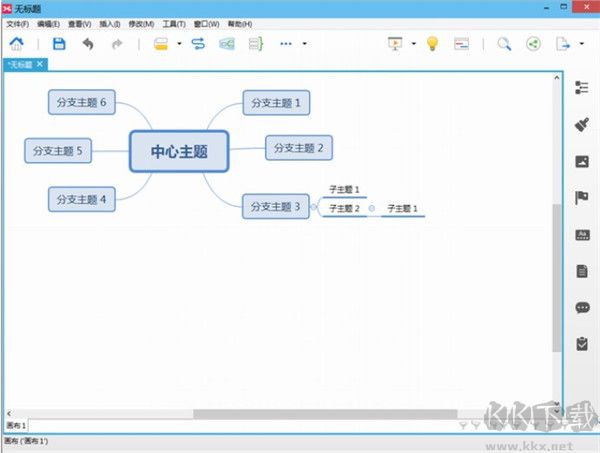Collapse the subtopic of 子主题 2
This screenshot has width=600, height=453.
click(371, 209)
